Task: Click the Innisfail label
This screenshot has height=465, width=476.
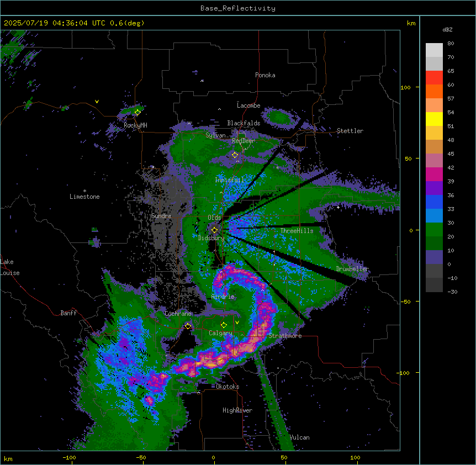Action: pyautogui.click(x=230, y=179)
